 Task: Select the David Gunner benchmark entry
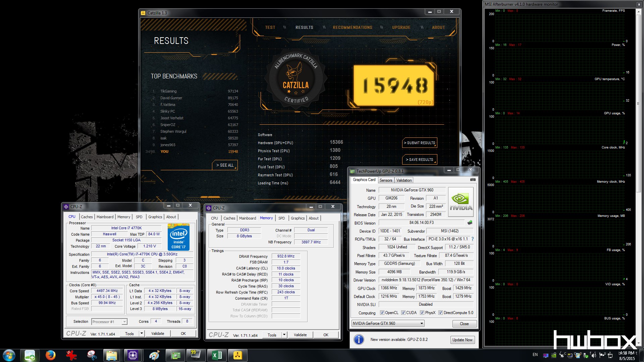click(x=195, y=98)
